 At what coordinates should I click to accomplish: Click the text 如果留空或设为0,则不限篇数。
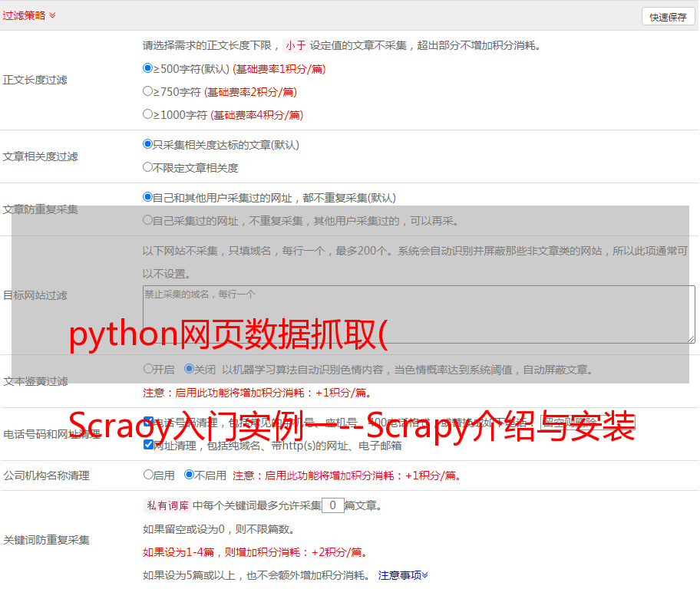(220, 529)
